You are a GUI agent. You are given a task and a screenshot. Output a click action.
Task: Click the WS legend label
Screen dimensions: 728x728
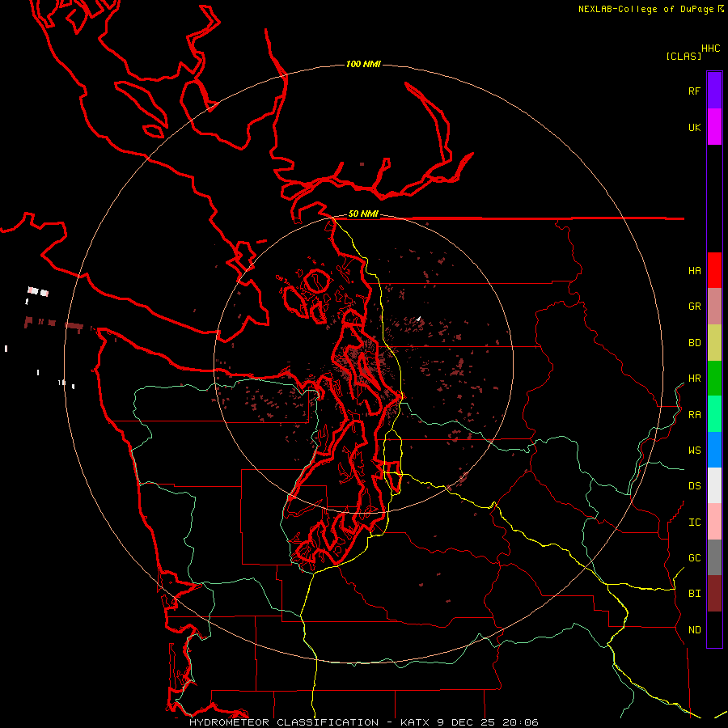(x=695, y=451)
